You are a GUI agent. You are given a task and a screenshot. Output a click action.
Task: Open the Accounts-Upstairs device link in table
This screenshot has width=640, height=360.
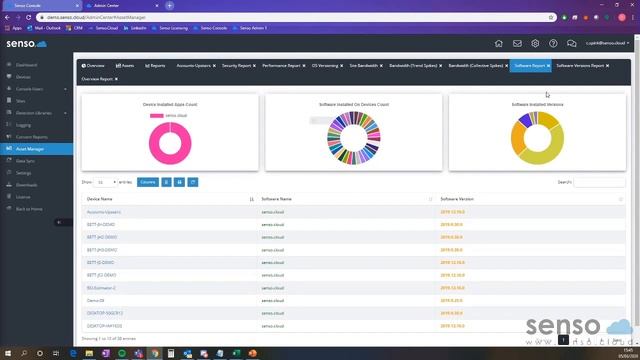pyautogui.click(x=104, y=212)
